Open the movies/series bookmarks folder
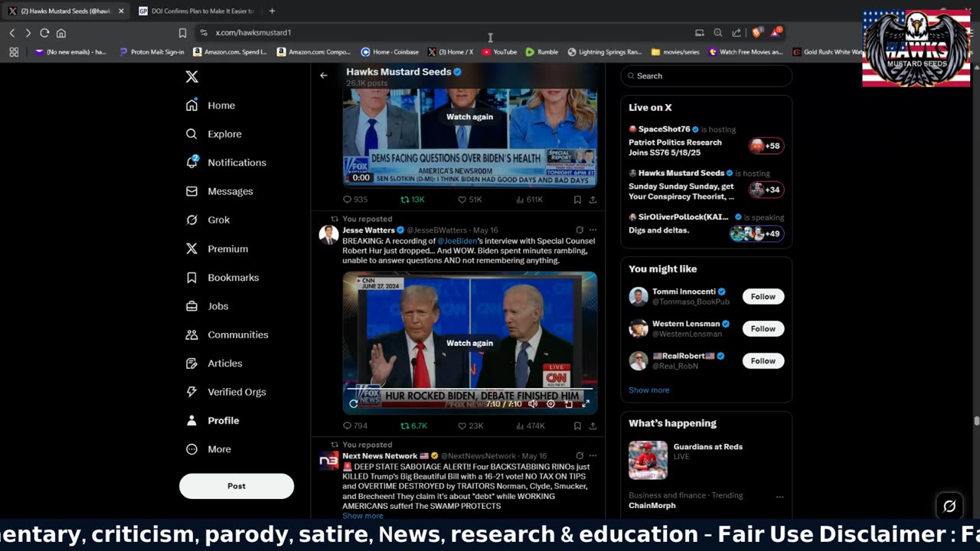Image resolution: width=980 pixels, height=551 pixels. [675, 52]
